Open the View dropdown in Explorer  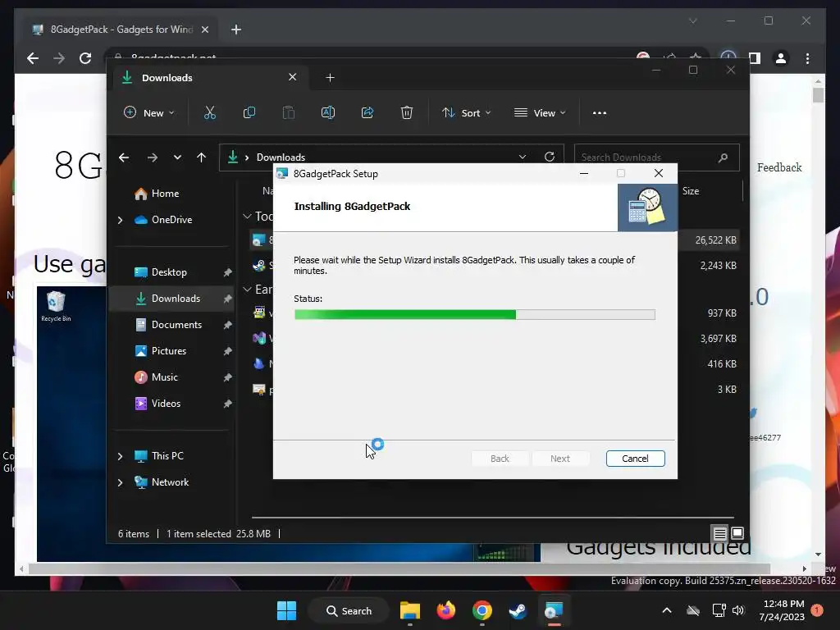pyautogui.click(x=540, y=112)
